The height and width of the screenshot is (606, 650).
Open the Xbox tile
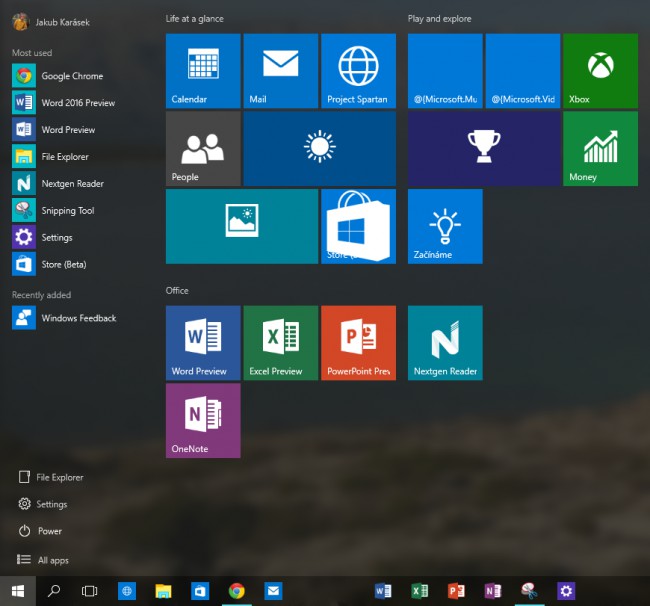click(600, 71)
